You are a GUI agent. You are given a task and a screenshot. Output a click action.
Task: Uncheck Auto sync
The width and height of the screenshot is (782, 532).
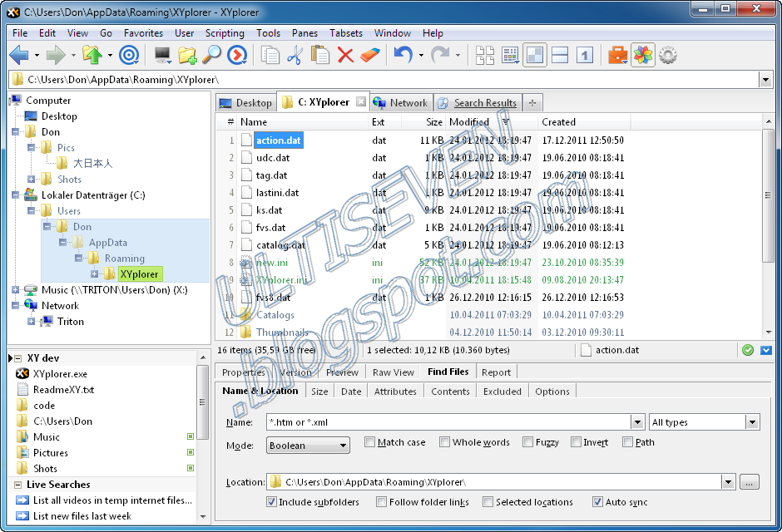[597, 501]
